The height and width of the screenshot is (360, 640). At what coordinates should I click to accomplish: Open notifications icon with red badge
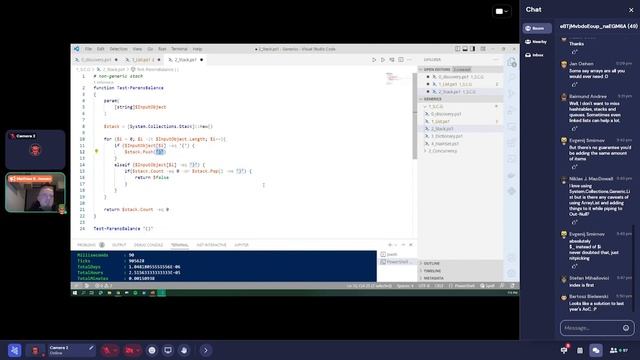564,350
